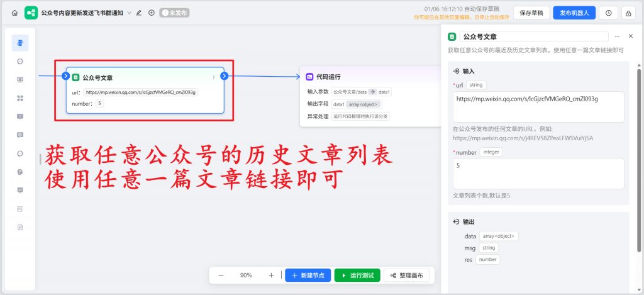
Task: Click the number input field in panel
Action: click(538, 174)
